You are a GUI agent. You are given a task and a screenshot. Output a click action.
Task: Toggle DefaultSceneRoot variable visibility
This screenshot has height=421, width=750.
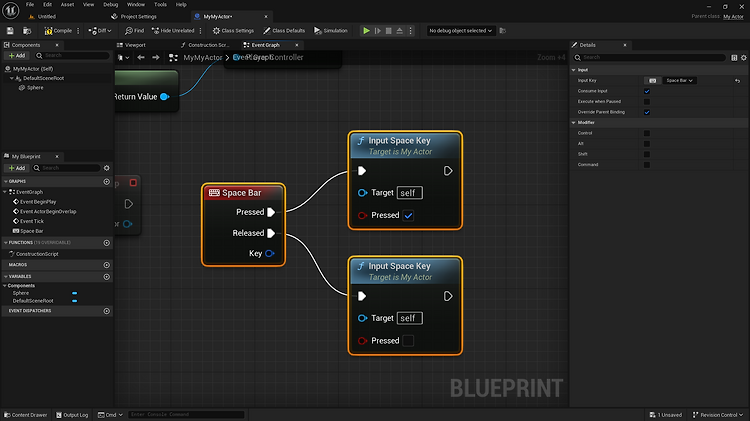(x=75, y=301)
